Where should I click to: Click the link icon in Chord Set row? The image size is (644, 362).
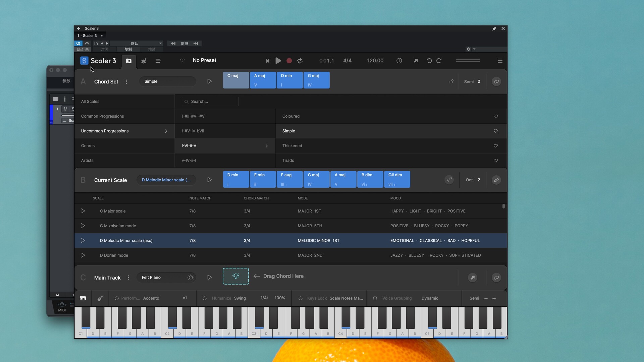(x=496, y=82)
